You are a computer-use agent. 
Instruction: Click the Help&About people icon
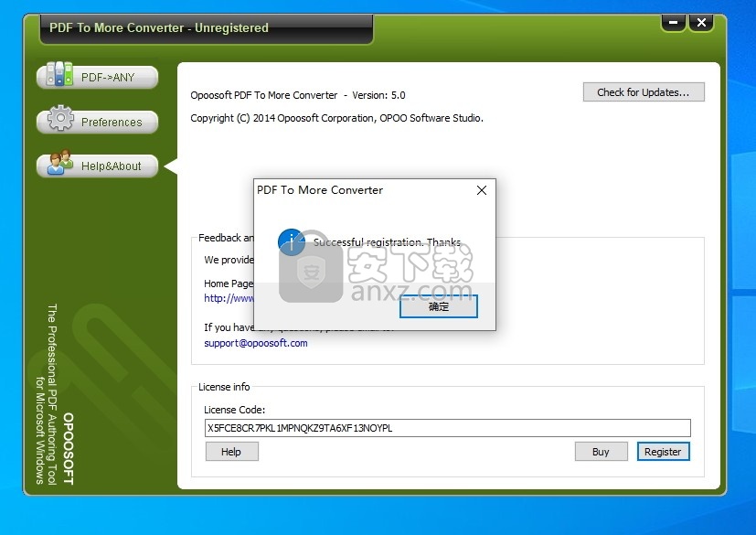tap(60, 162)
